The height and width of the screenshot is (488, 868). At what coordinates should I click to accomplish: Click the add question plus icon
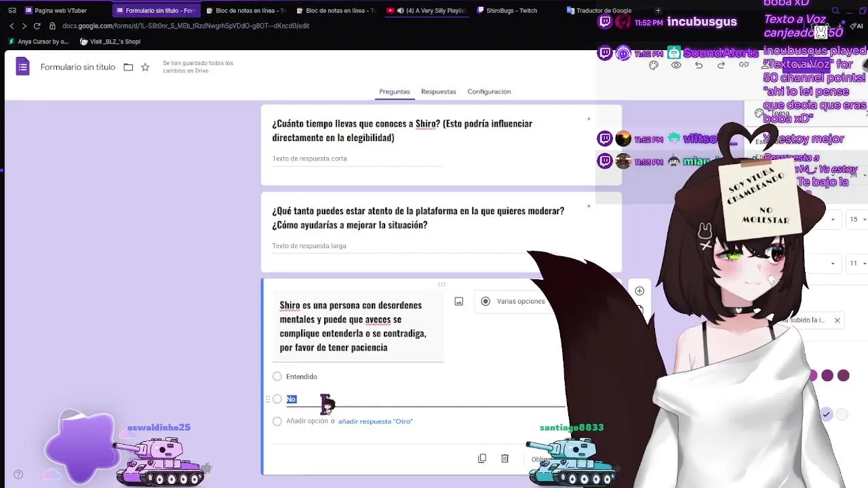click(639, 291)
